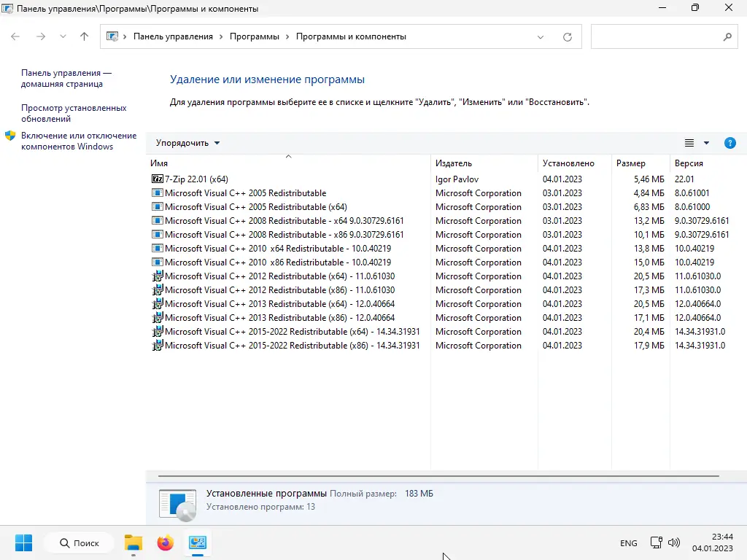The width and height of the screenshot is (747, 560).
Task: Click the version value 22.01
Action: (684, 179)
